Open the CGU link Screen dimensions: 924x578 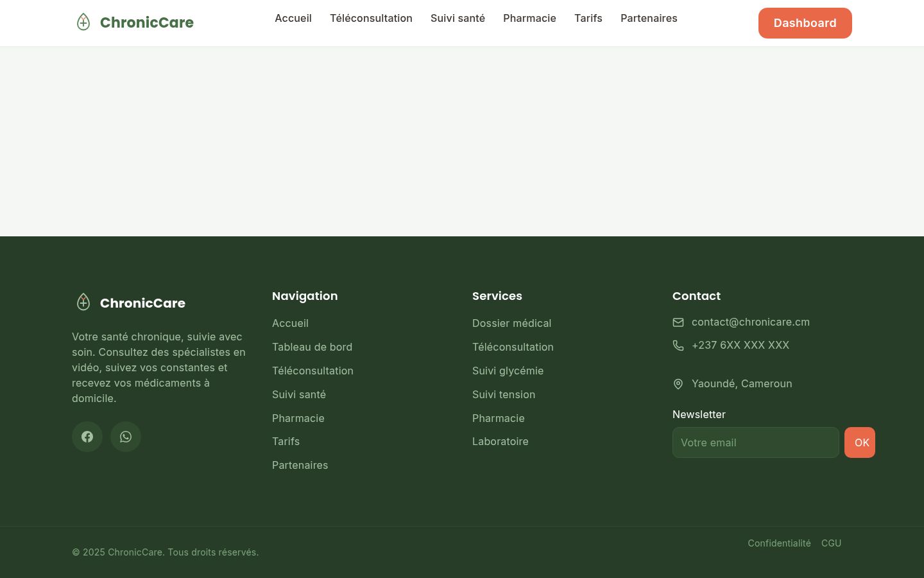click(x=831, y=543)
